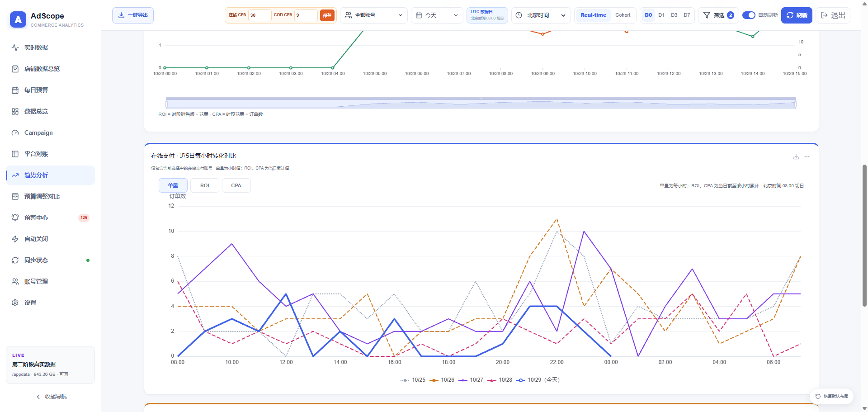868x412 pixels.
Task: Click 恢复默认布局 reset layout button
Action: 831,396
